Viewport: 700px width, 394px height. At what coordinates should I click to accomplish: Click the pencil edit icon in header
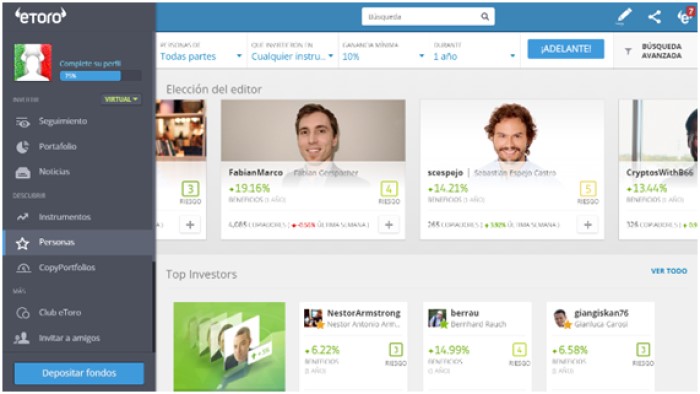624,17
